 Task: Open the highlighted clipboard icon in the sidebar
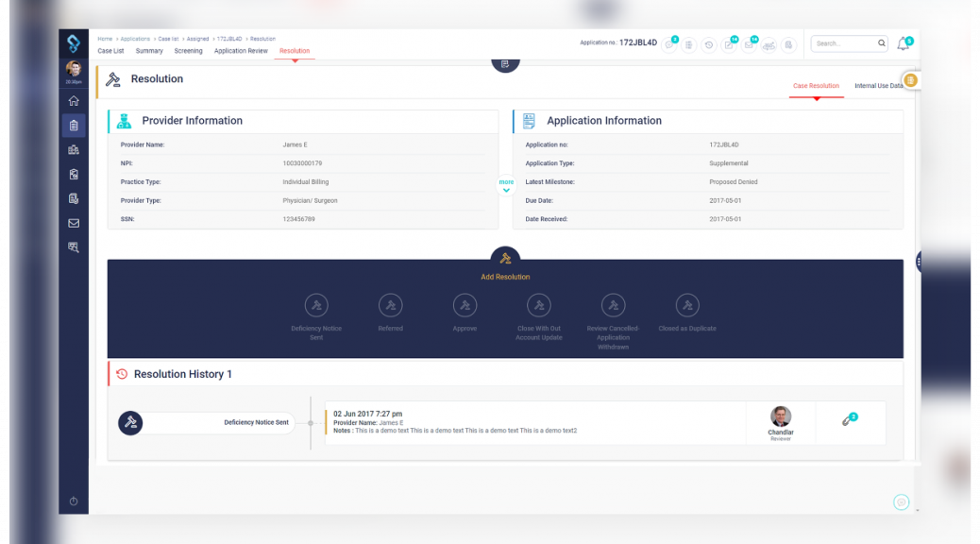click(74, 125)
